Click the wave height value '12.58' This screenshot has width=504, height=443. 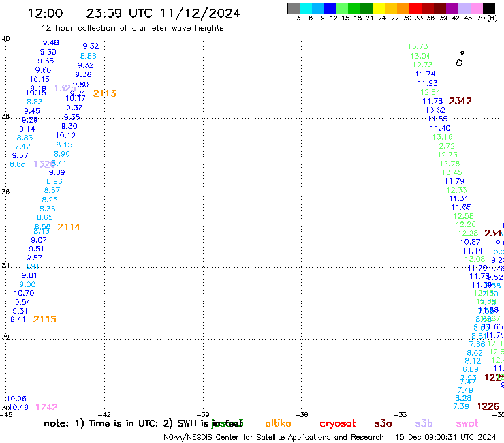464,216
